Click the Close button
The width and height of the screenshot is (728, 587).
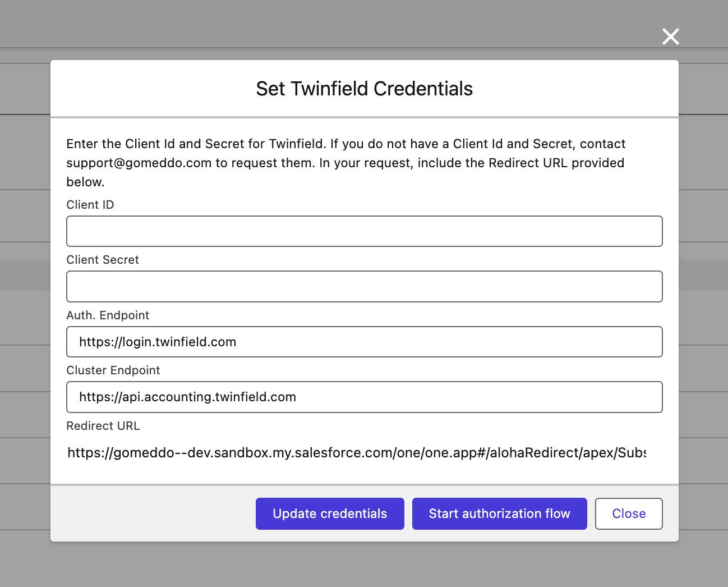click(x=628, y=513)
